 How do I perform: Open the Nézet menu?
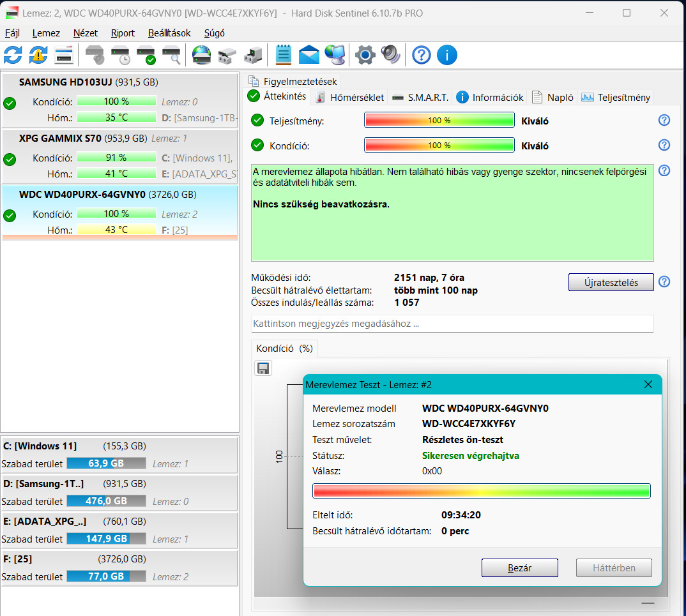click(x=86, y=33)
